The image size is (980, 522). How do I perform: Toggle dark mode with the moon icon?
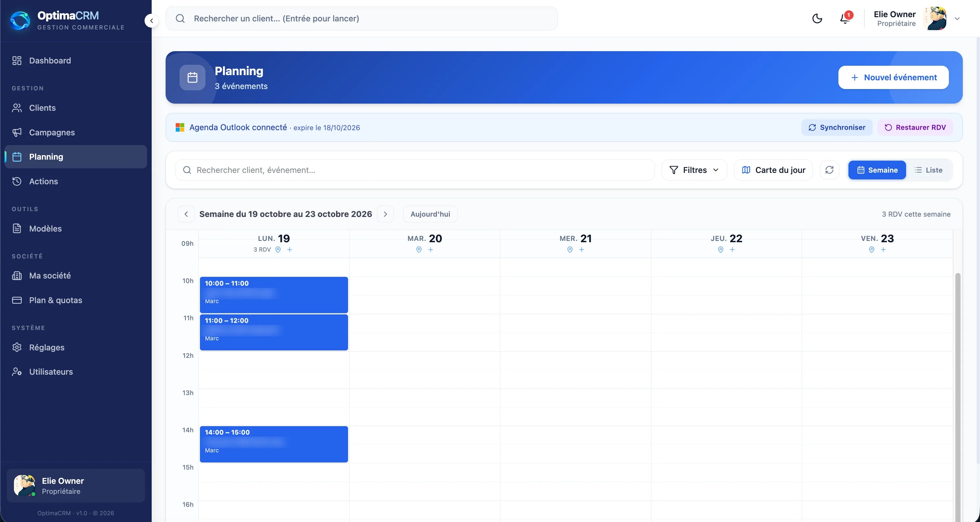coord(817,19)
